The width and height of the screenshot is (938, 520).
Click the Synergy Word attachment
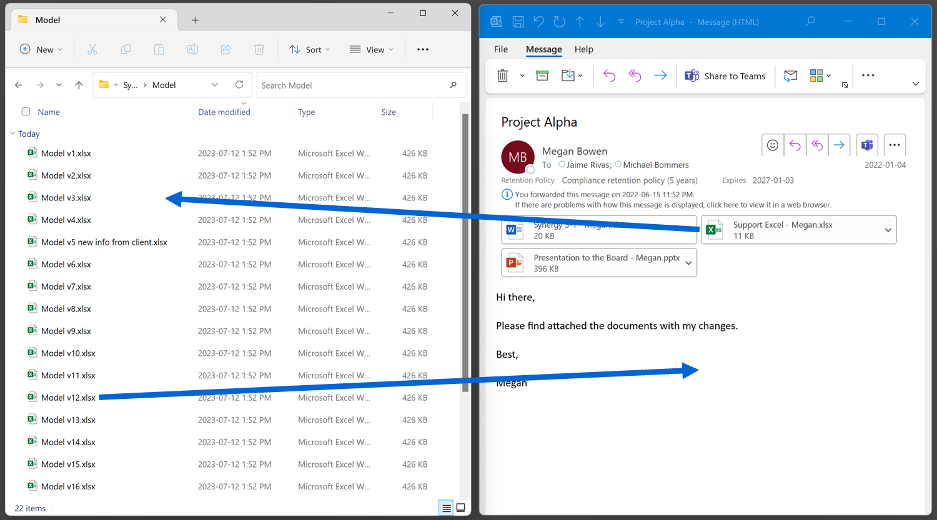click(599, 230)
